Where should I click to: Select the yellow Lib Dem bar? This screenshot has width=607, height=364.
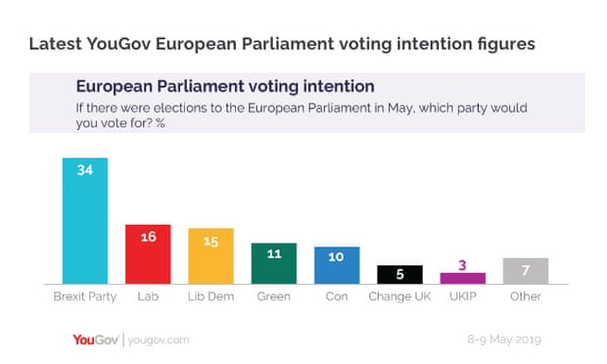[210, 256]
